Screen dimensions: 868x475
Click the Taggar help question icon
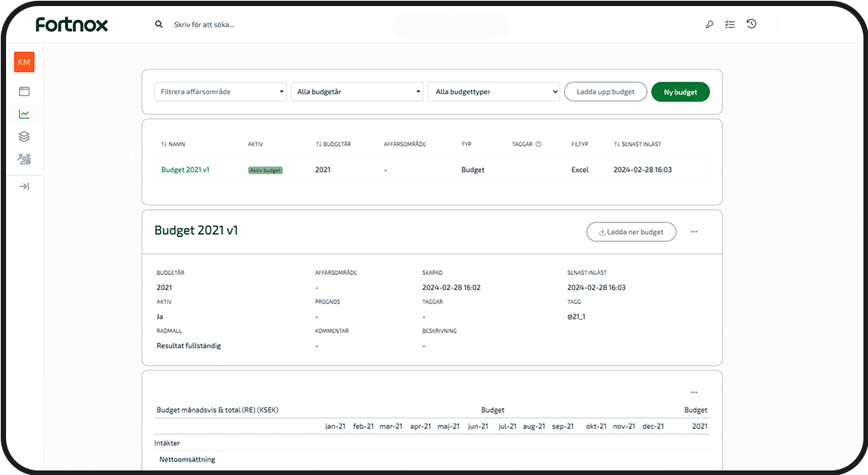(539, 144)
